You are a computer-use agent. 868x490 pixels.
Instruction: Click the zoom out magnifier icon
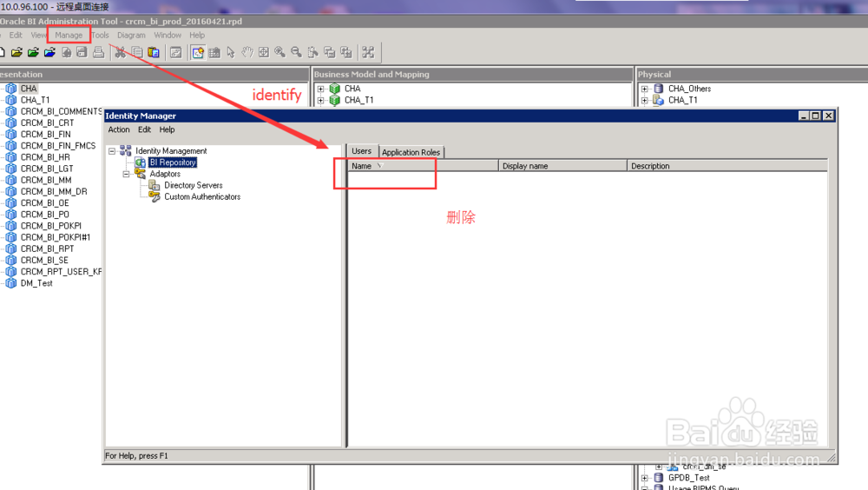tap(297, 53)
